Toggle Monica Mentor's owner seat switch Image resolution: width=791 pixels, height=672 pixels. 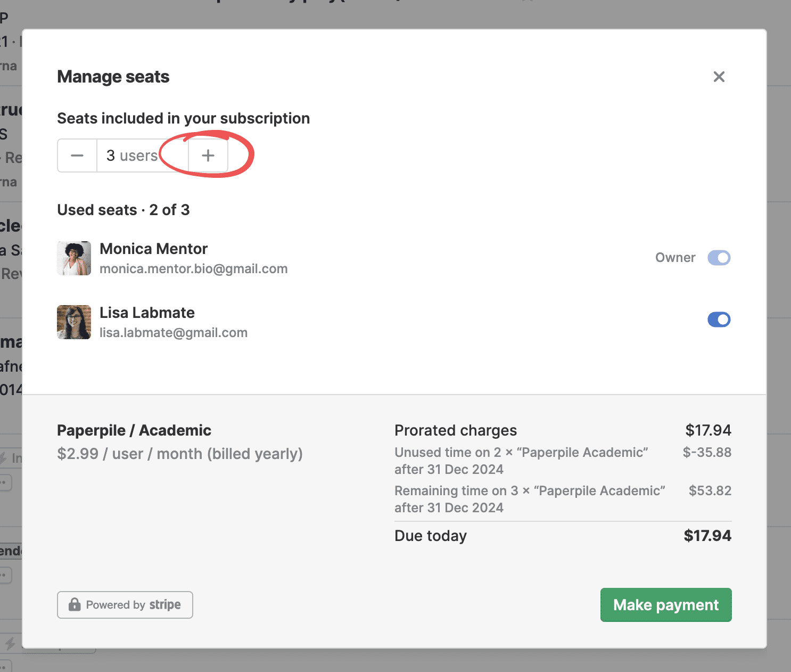(x=719, y=258)
